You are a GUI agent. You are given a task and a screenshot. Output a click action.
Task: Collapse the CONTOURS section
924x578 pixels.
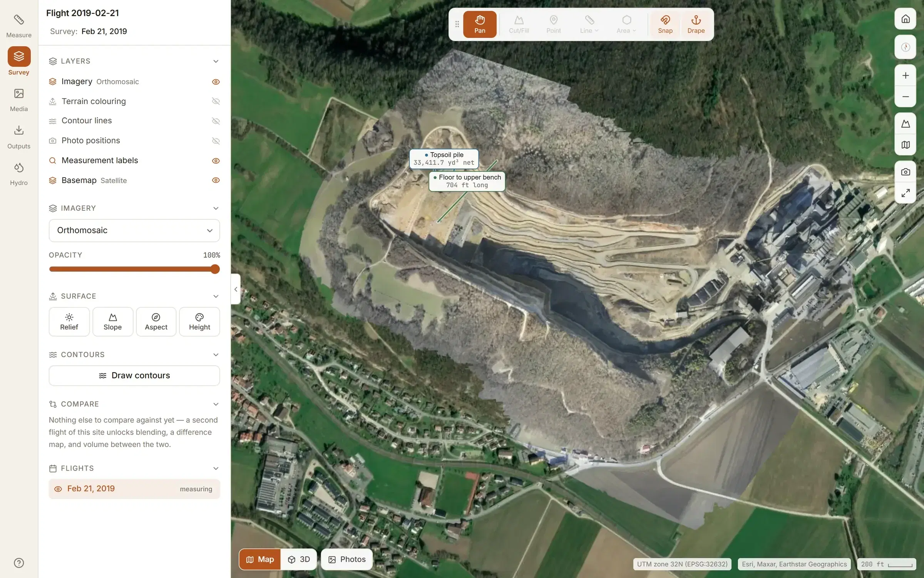(x=216, y=355)
